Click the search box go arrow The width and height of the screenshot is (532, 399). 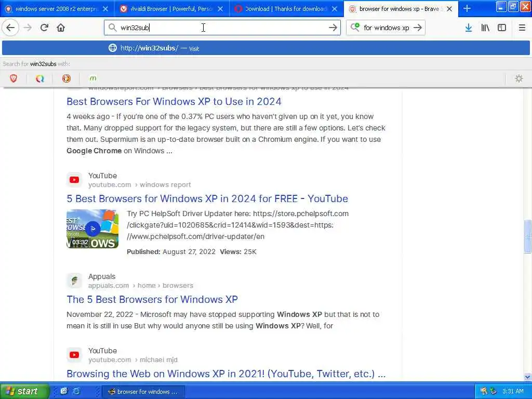pyautogui.click(x=418, y=28)
